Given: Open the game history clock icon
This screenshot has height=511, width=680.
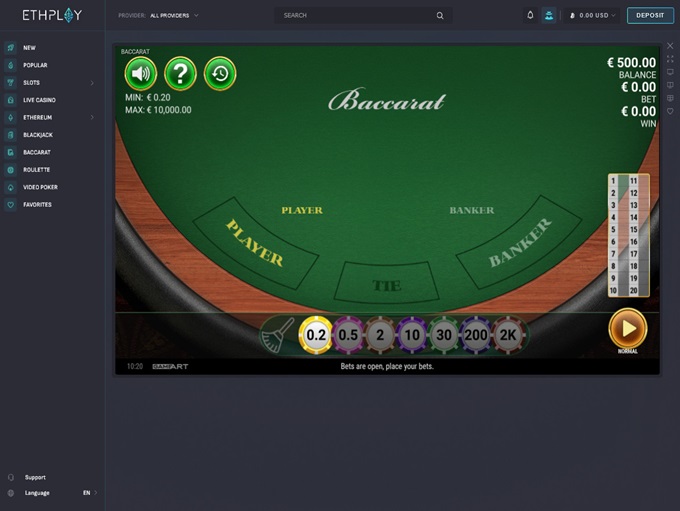Looking at the screenshot, I should [220, 73].
